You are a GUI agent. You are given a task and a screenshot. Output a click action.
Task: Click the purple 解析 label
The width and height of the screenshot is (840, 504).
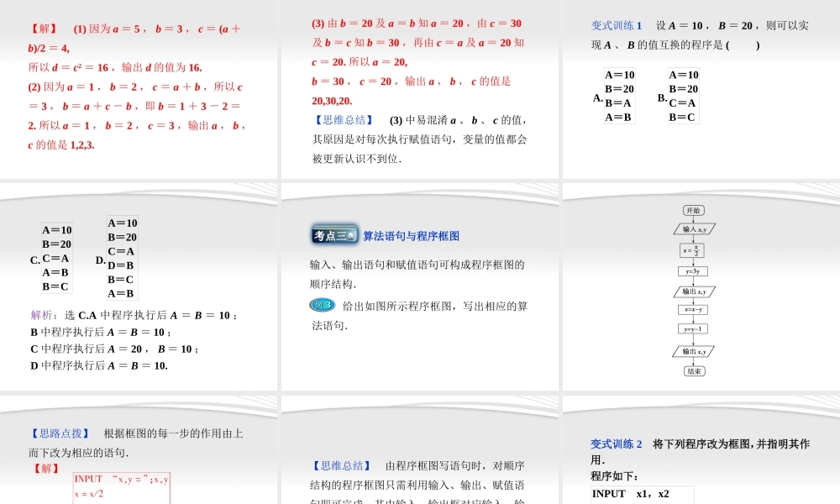click(45, 315)
